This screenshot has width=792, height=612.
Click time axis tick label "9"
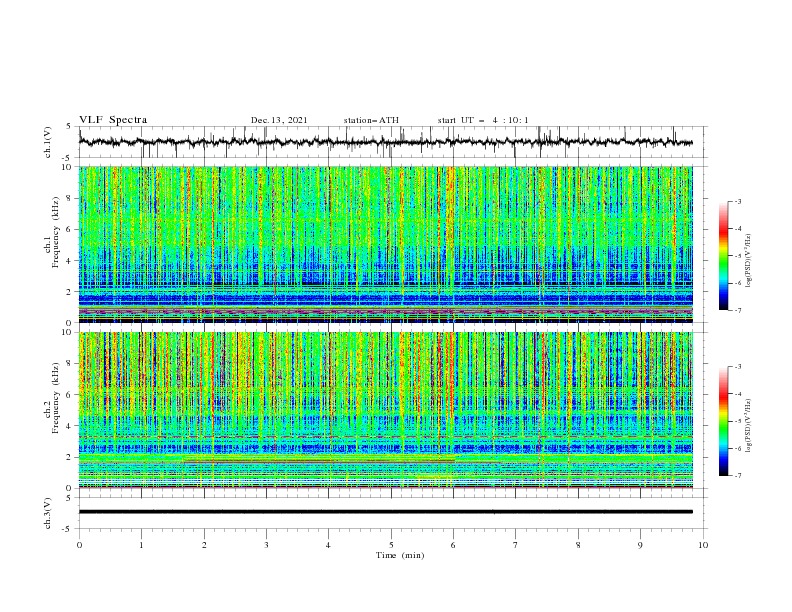click(640, 545)
